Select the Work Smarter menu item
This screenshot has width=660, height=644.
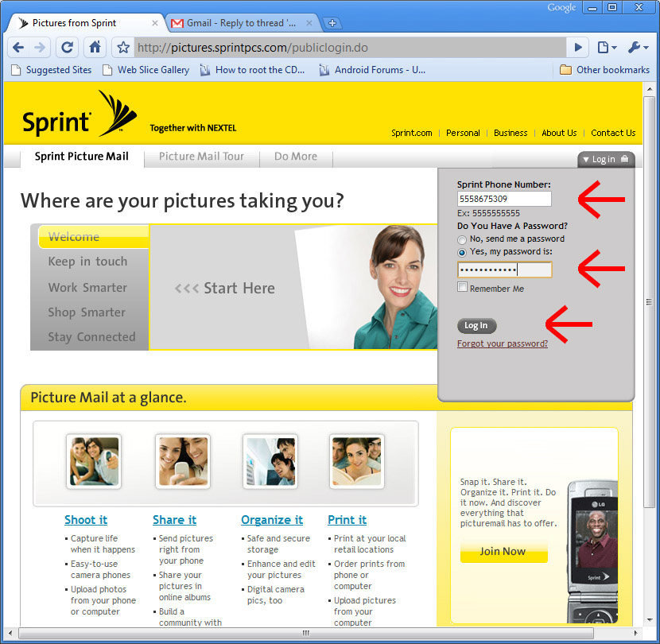tap(87, 288)
